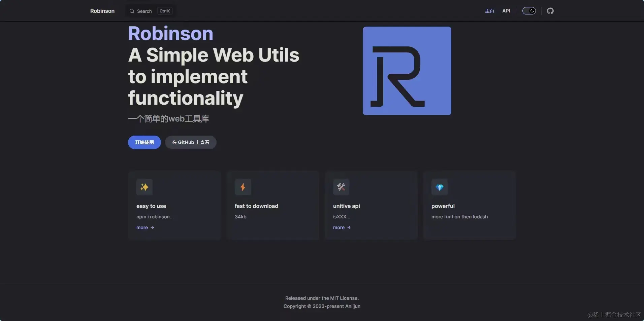The width and height of the screenshot is (644, 321).
Task: Open the API navigation item
Action: pyautogui.click(x=506, y=11)
